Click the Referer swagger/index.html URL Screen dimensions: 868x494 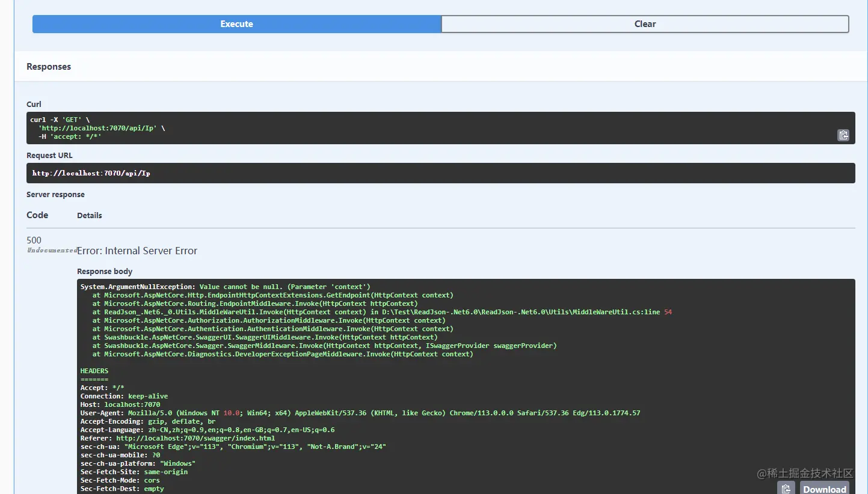[x=195, y=439]
